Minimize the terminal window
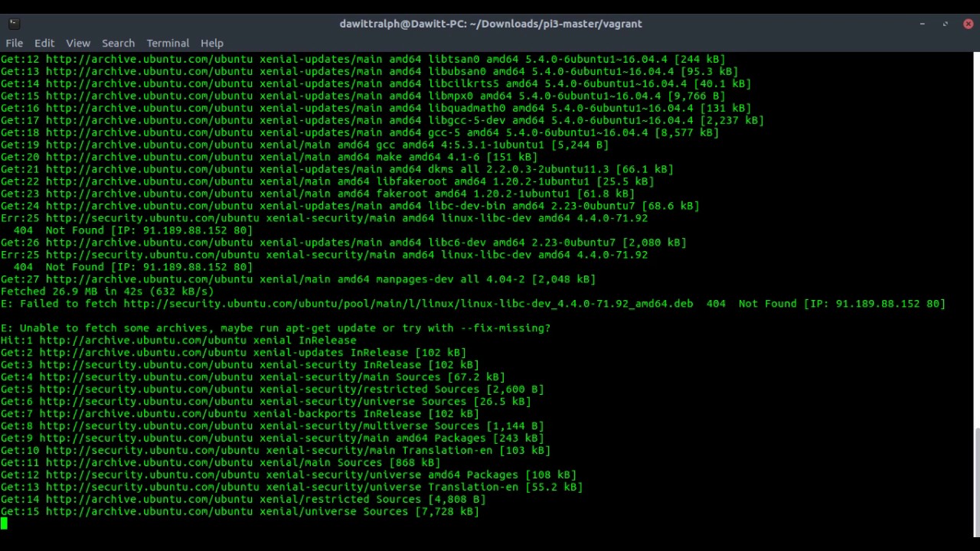Image resolution: width=980 pixels, height=551 pixels. tap(922, 24)
